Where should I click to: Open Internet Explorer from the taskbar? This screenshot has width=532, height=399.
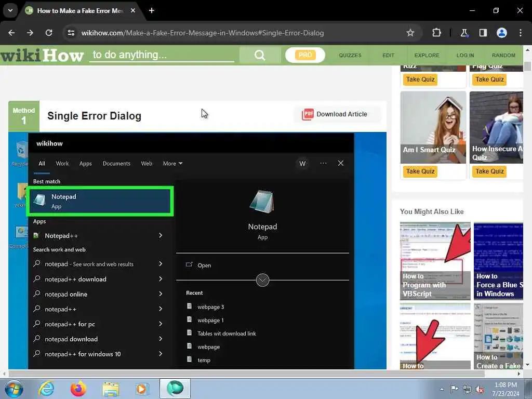46,389
